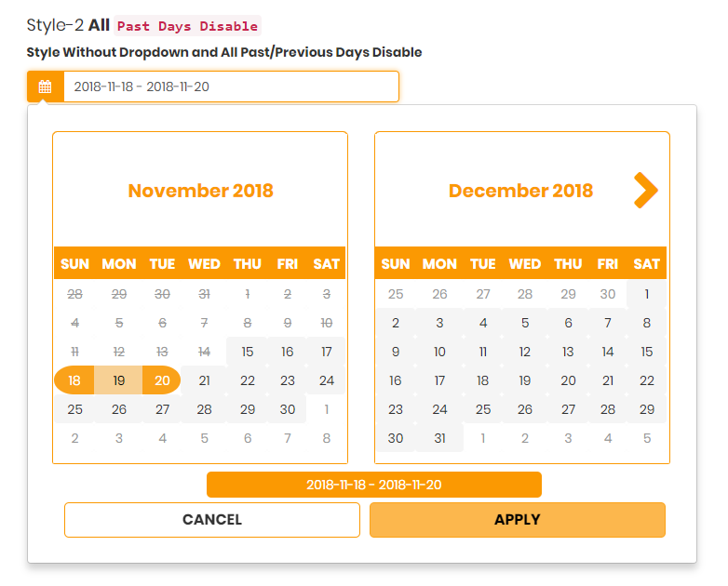The width and height of the screenshot is (728, 586).
Task: Pick December 31 in right calendar
Action: coord(439,438)
